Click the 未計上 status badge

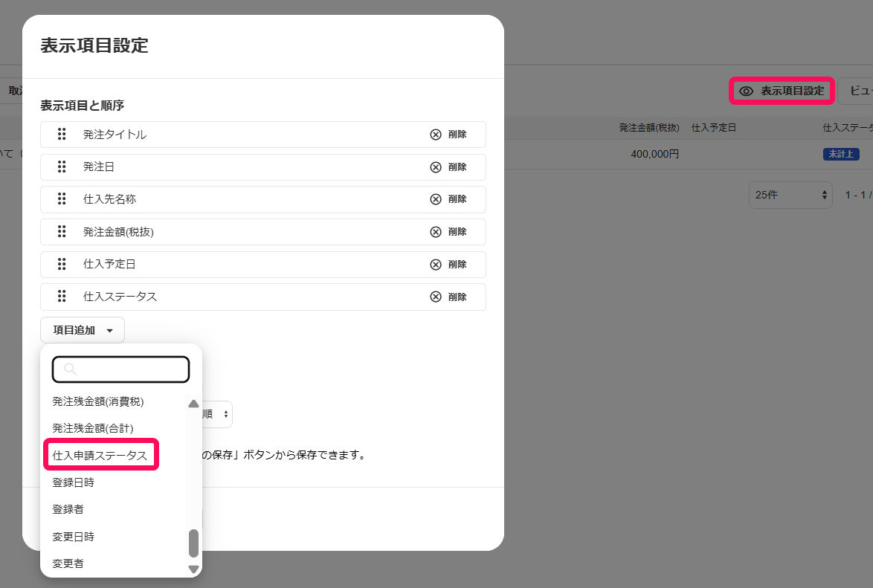(x=841, y=154)
